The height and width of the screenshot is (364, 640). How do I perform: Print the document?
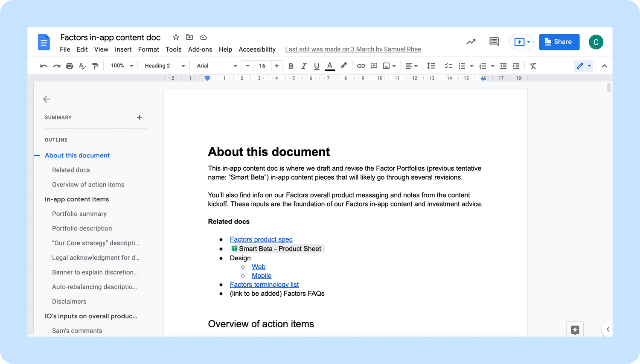pos(69,66)
